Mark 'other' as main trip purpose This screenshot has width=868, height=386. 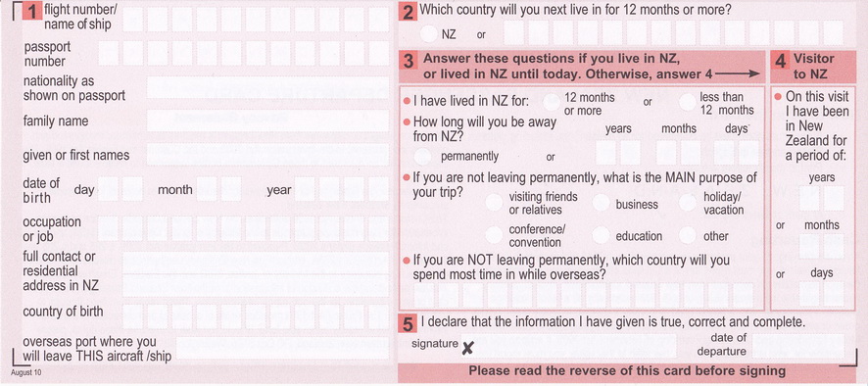click(688, 235)
